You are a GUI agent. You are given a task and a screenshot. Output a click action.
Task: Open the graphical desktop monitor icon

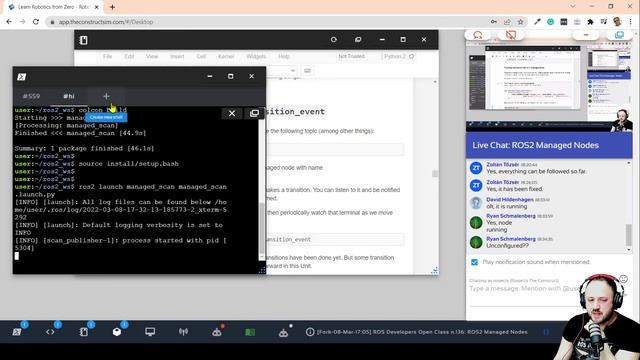pyautogui.click(x=150, y=332)
